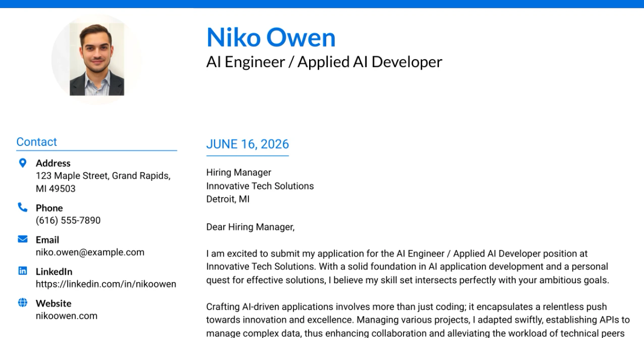Viewport: 644px width, 338px height.
Task: Click the Email label
Action: point(47,240)
